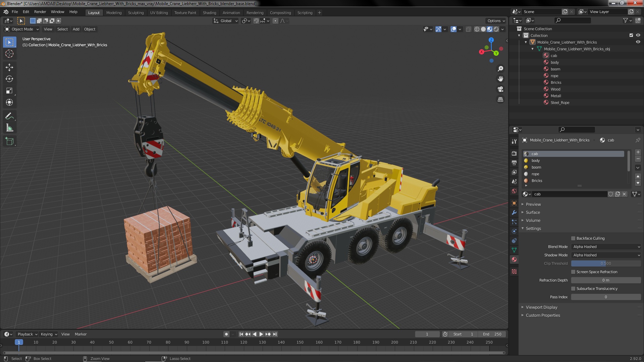The height and width of the screenshot is (362, 644).
Task: Activate the Move tool
Action: click(x=9, y=67)
